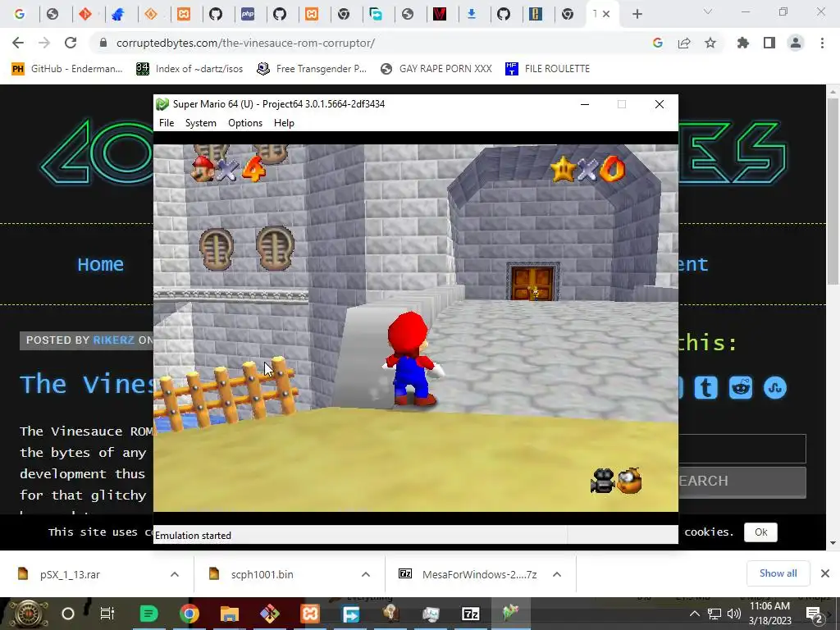840x630 pixels.
Task: Open the File menu in Project64
Action: coord(167,123)
